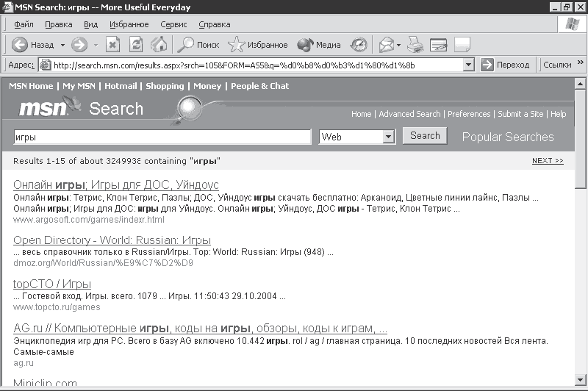Viewport: 588px width, 391px height.
Task: Click the page icon in address bar
Action: [x=45, y=65]
